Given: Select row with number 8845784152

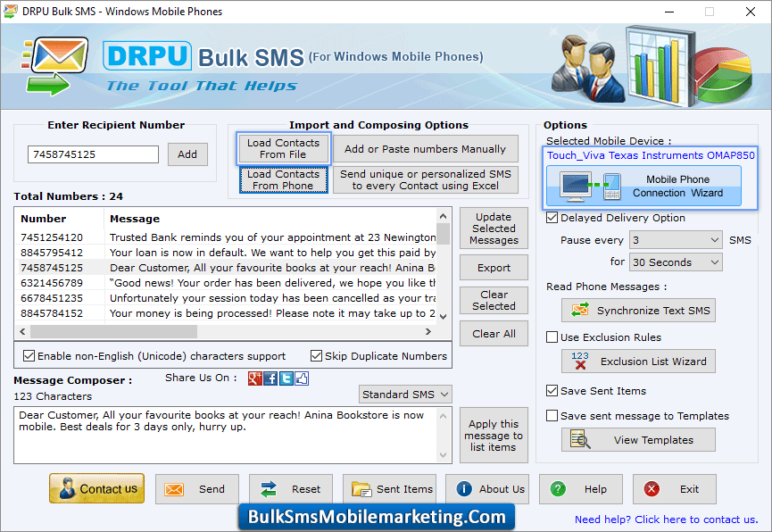Looking at the screenshot, I should point(226,313).
